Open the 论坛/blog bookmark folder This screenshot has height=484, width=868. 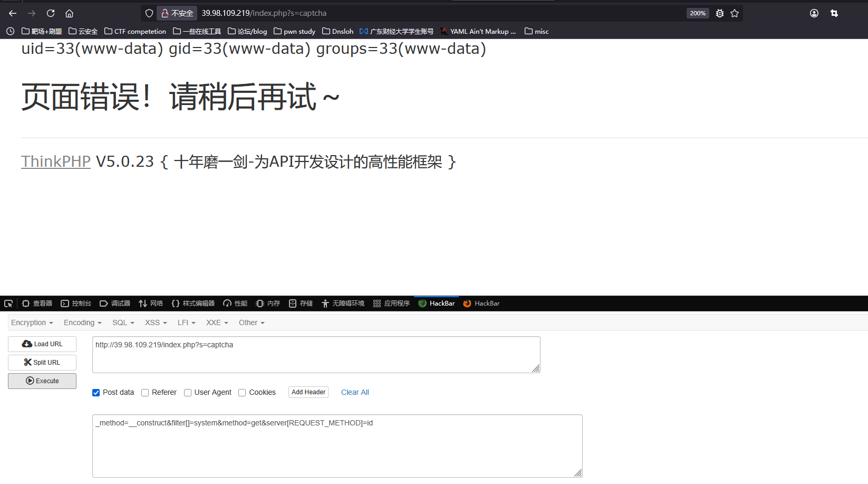[247, 31]
